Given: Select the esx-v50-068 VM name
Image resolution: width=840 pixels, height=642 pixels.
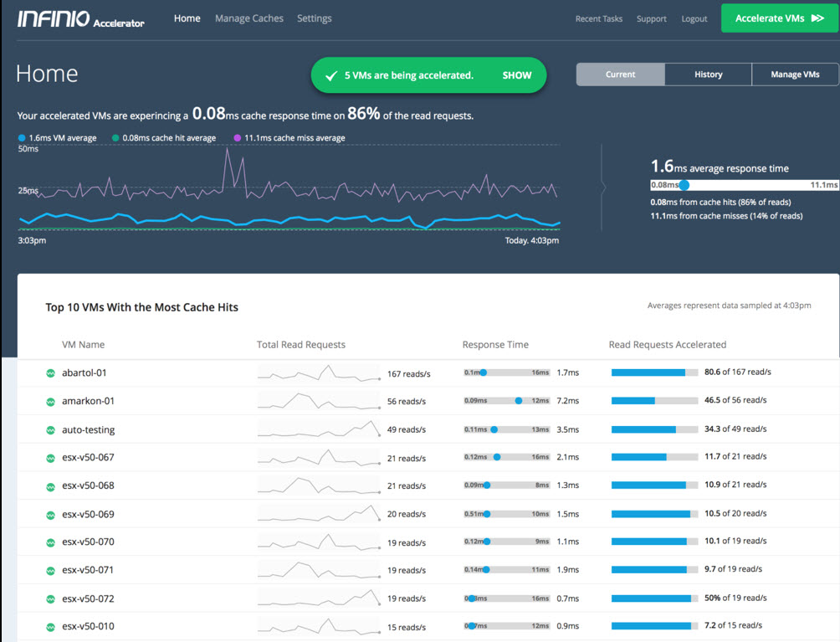Looking at the screenshot, I should (88, 485).
